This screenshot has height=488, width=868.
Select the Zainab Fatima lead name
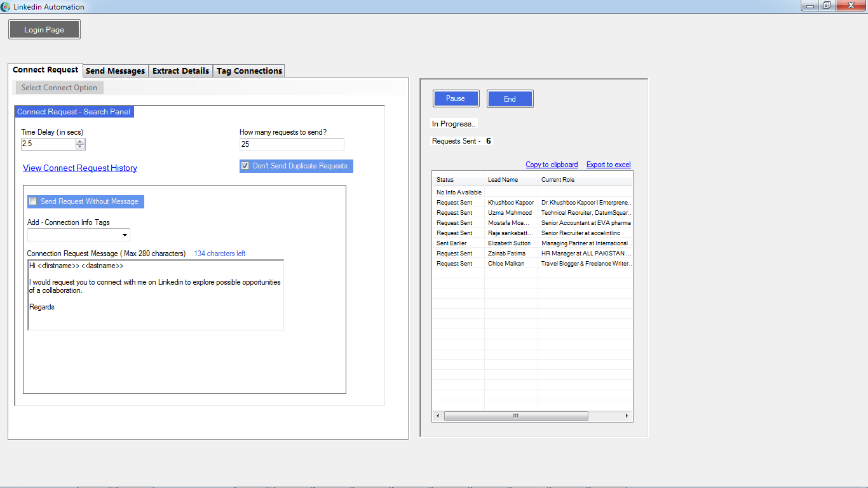pos(511,253)
